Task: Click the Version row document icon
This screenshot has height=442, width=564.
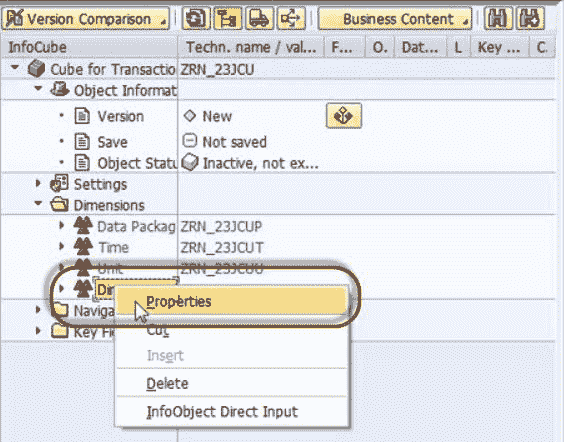Action: click(82, 116)
